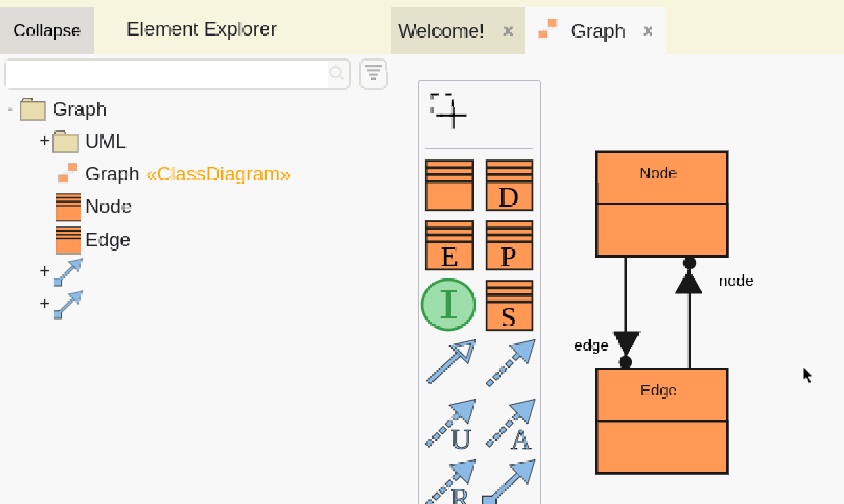This screenshot has height=504, width=844.
Task: Focus the Element Explorer search field
Action: (167, 74)
